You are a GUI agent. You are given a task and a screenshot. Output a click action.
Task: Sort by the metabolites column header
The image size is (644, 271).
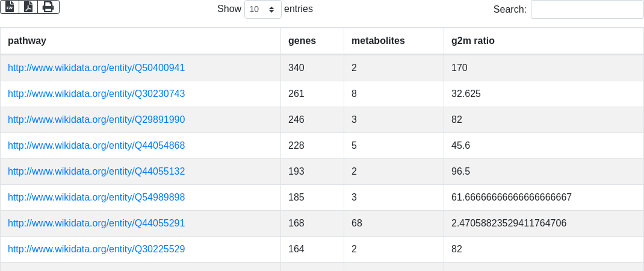pyautogui.click(x=378, y=41)
